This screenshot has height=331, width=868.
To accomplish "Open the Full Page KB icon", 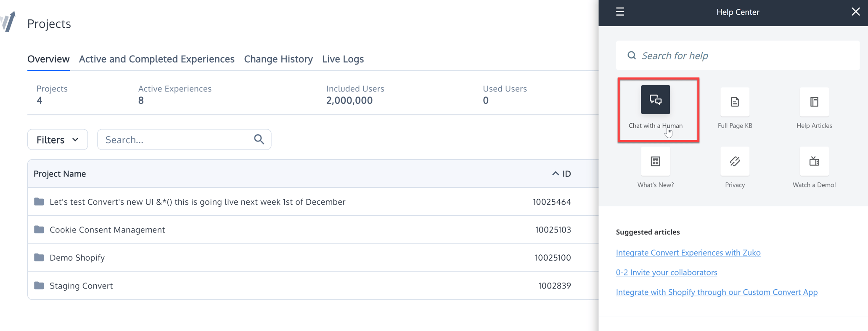I will pos(735,102).
